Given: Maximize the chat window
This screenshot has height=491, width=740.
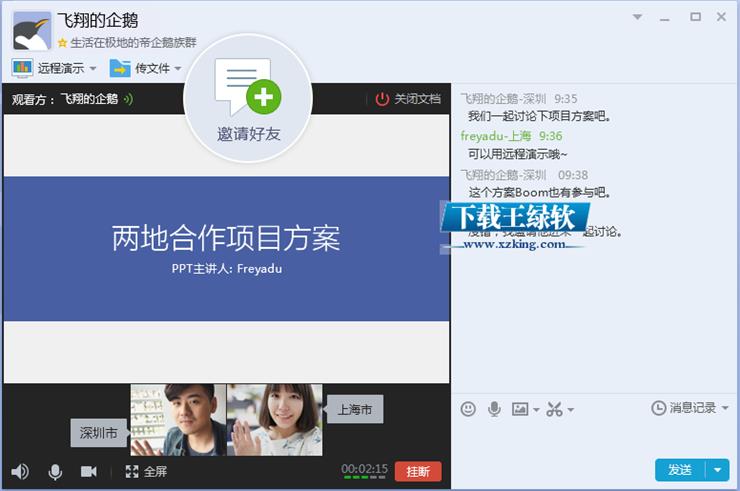Looking at the screenshot, I should point(695,17).
